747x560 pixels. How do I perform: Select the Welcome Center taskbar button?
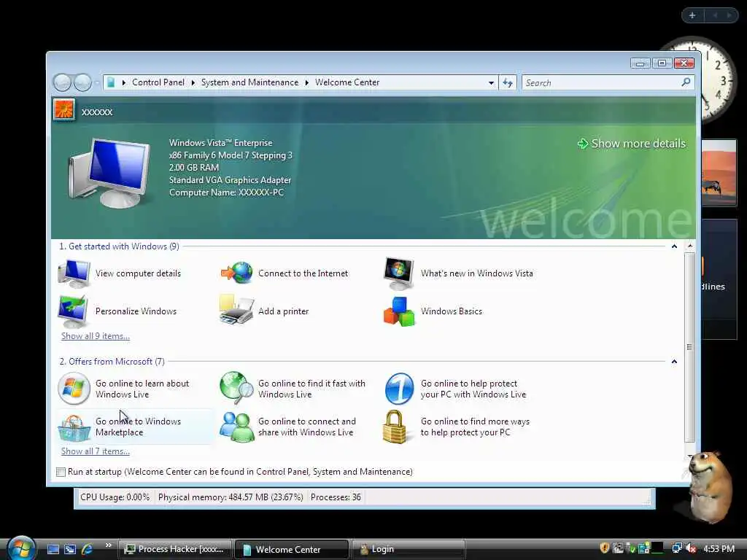click(x=292, y=550)
